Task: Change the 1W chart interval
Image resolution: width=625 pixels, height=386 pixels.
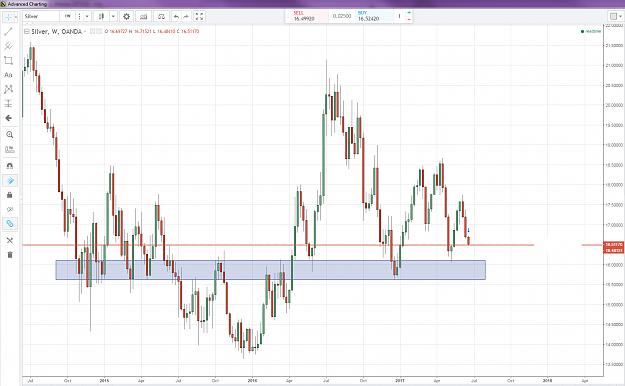Action: (67, 16)
